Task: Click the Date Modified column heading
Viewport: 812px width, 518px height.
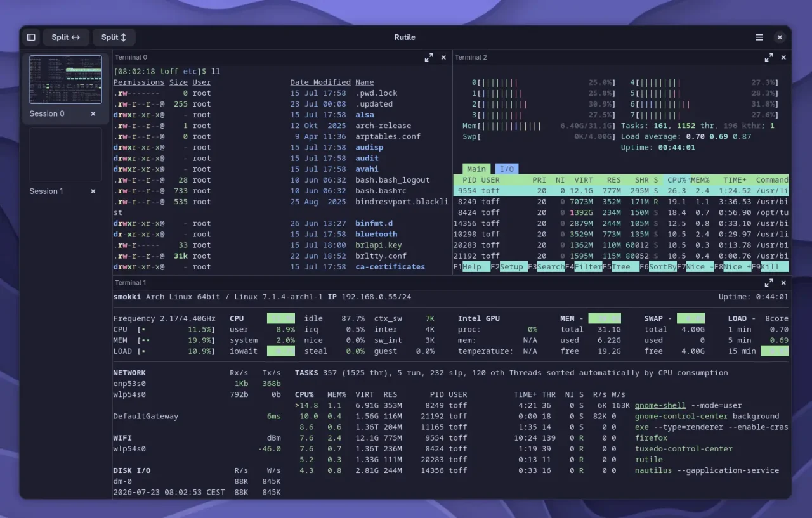Action: [x=320, y=82]
